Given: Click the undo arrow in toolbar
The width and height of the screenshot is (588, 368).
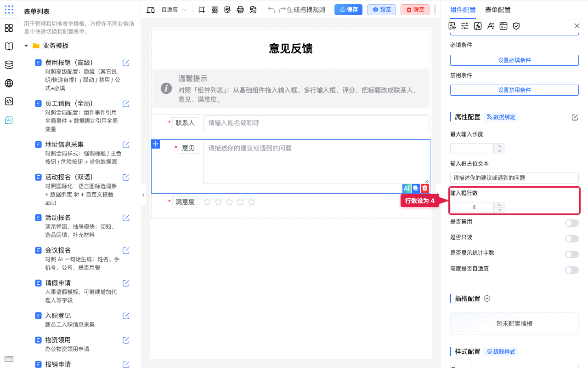Looking at the screenshot, I should click(x=271, y=10).
